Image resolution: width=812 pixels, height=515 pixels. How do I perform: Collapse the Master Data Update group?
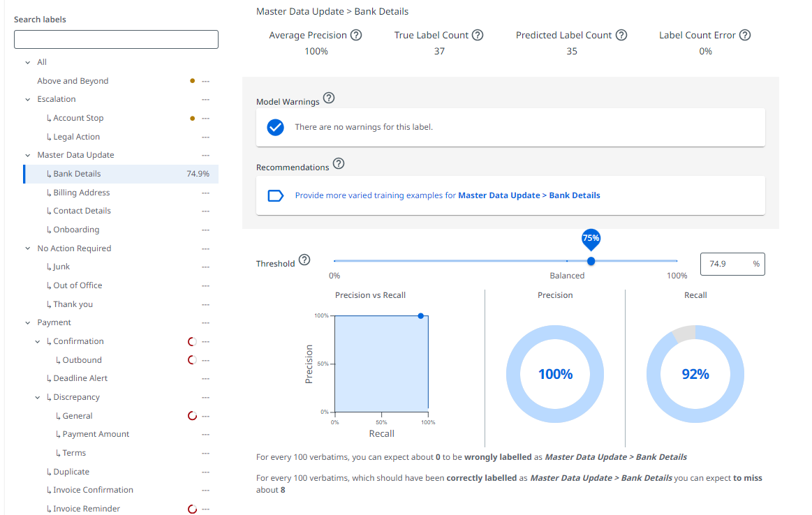(x=28, y=155)
